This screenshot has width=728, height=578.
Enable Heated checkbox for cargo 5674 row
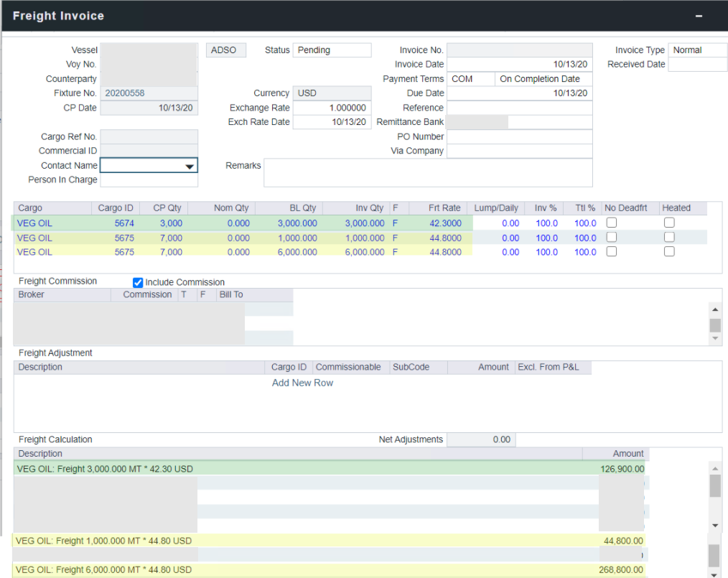[x=669, y=223]
